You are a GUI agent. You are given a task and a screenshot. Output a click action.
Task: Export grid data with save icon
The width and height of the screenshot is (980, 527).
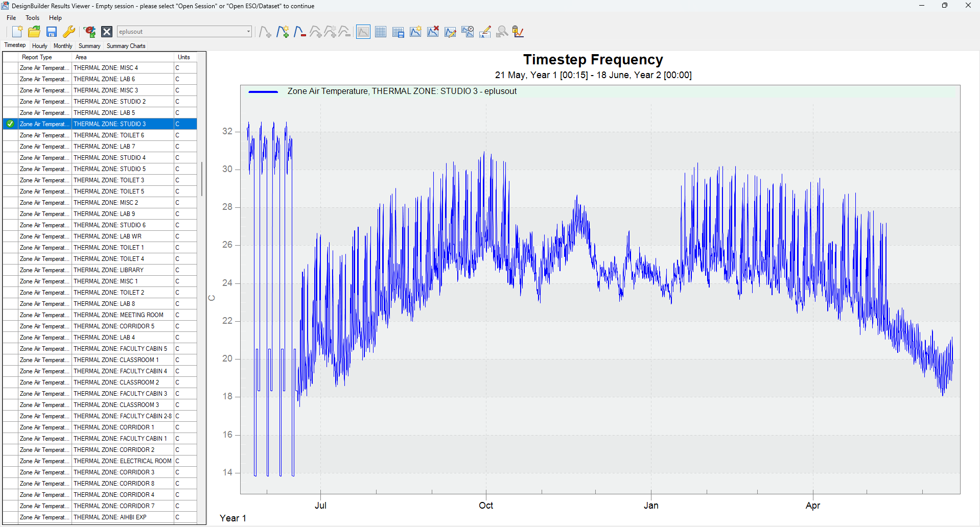coord(398,32)
